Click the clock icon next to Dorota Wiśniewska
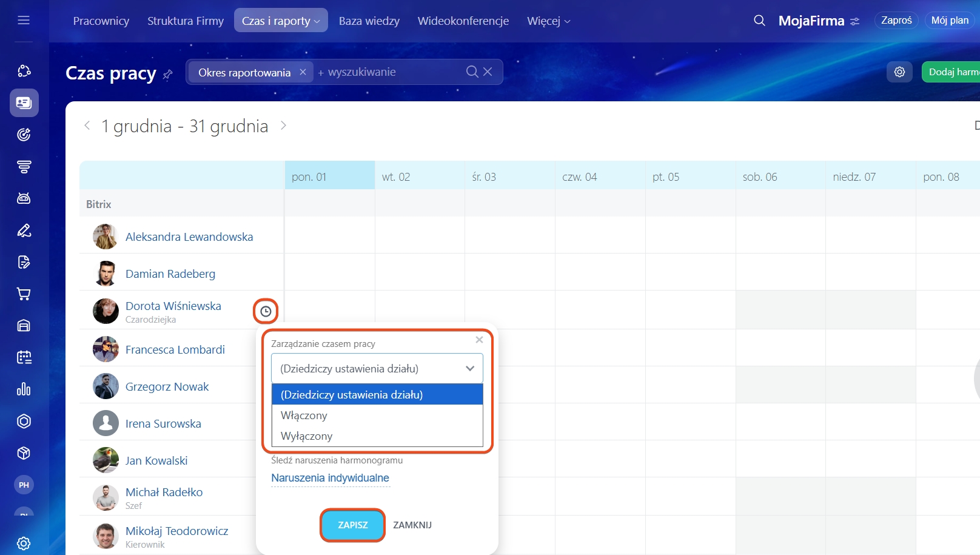The image size is (980, 555). (266, 311)
